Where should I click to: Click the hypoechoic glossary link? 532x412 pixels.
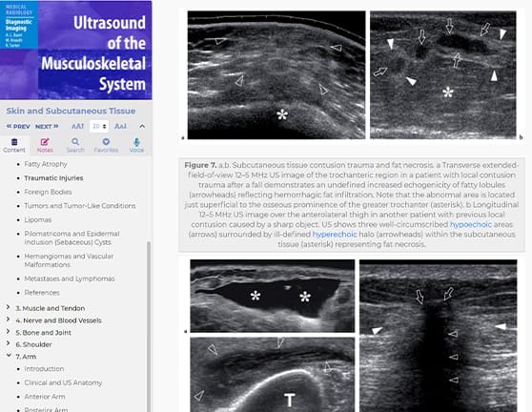[x=471, y=224]
